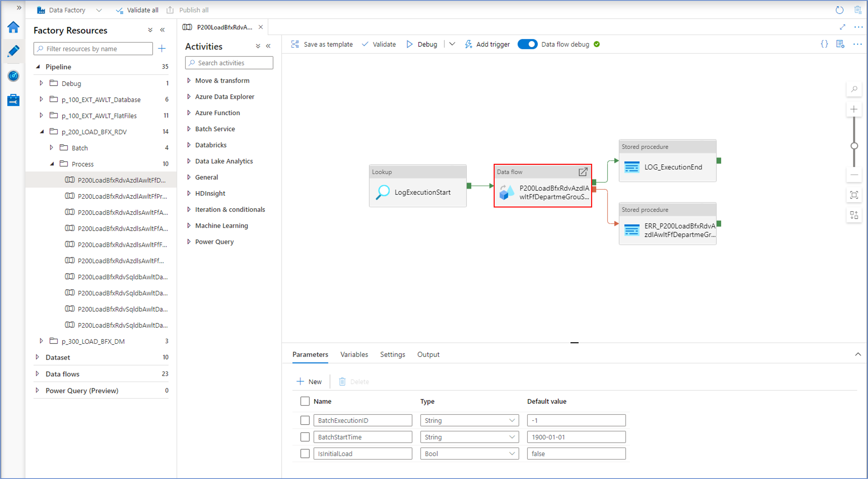Open the Monitor hub gauge icon
Screen dimensions: 868x479
(13, 76)
